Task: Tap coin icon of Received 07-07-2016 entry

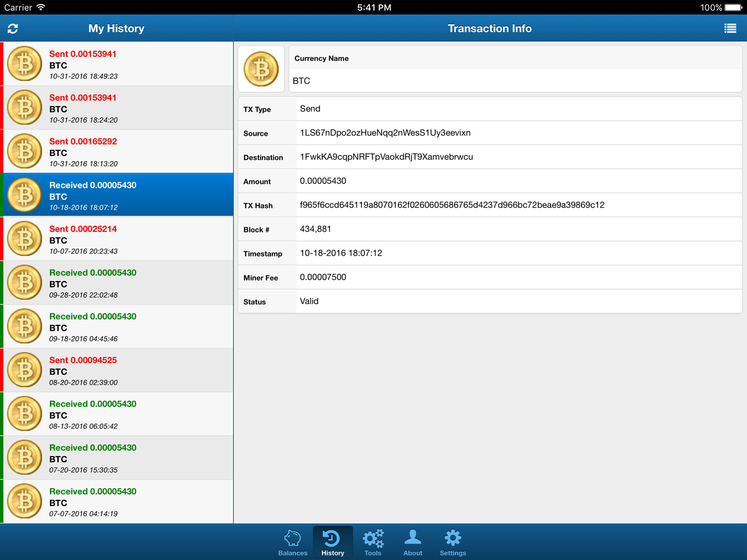Action: coord(24,501)
